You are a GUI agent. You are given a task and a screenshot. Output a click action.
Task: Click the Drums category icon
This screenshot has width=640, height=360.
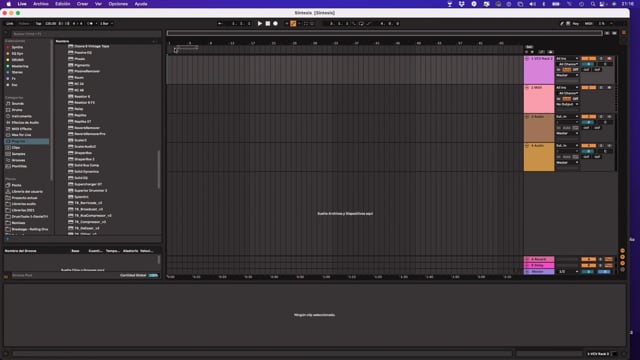click(8, 110)
